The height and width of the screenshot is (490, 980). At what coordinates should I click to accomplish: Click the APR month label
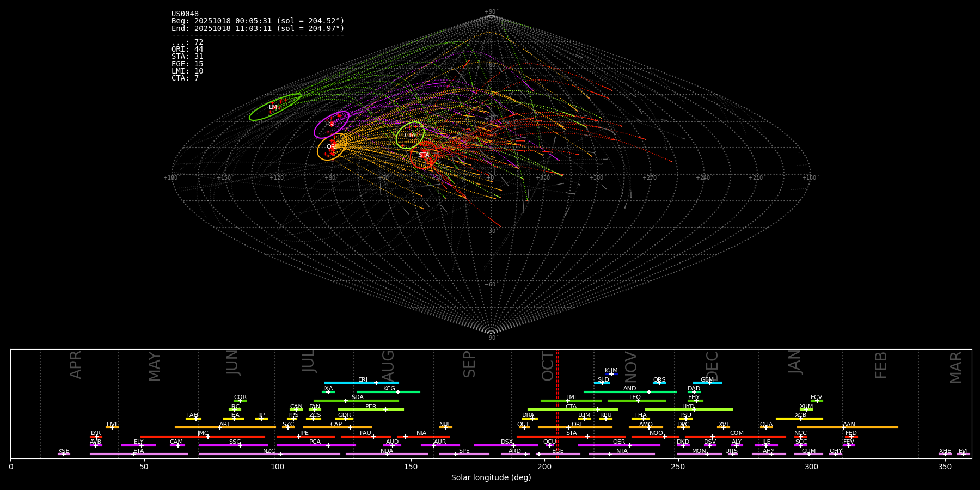[76, 365]
